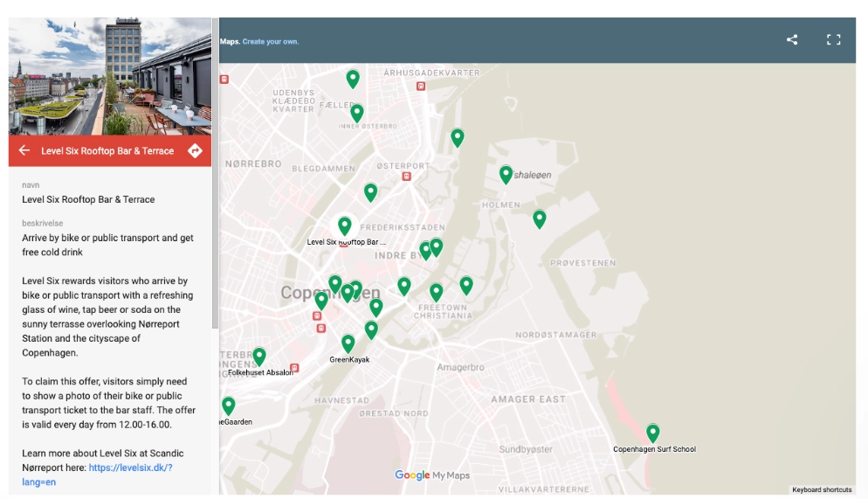Click the sidebar vertical scrollbar
This screenshot has width=868, height=499.
[x=216, y=173]
